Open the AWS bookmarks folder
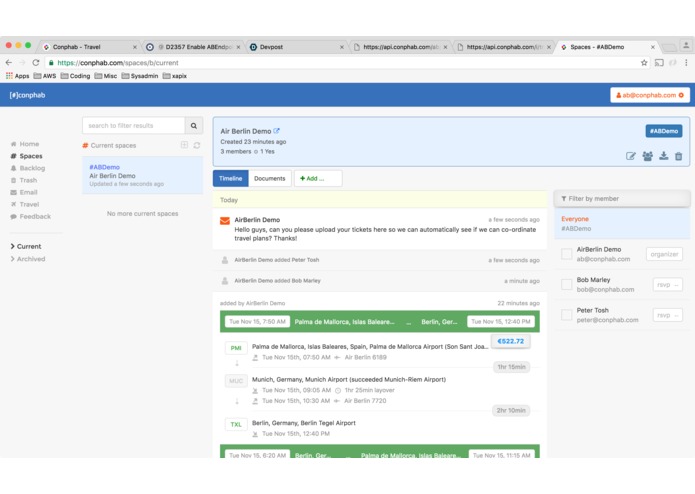695x494 pixels. [x=45, y=76]
